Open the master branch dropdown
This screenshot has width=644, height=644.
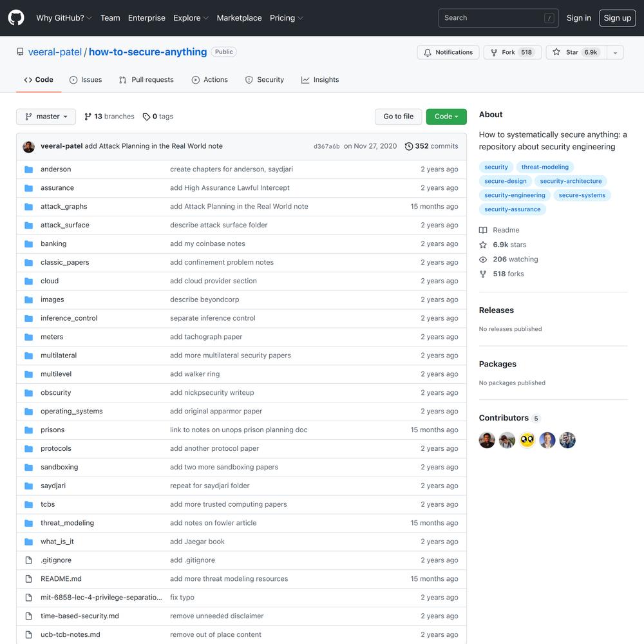tap(46, 117)
